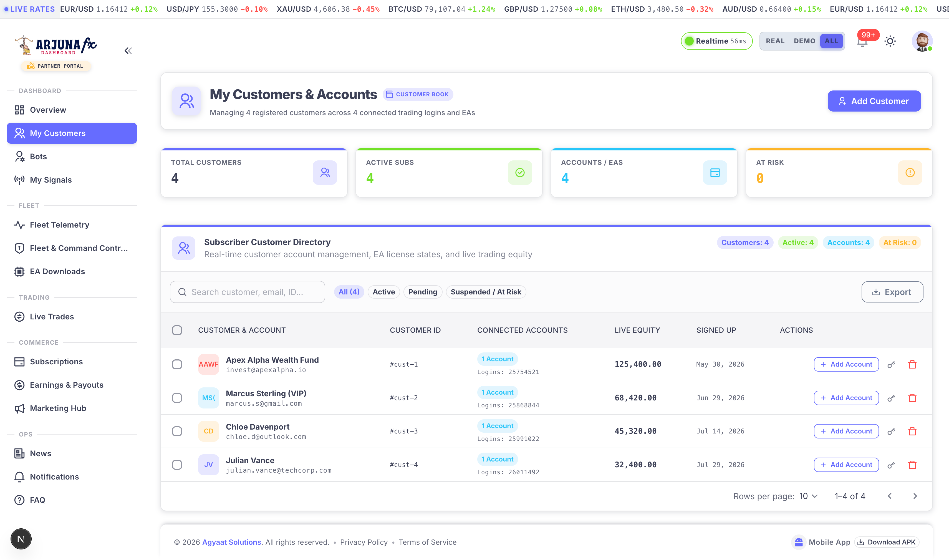Delete Apex Alpha Wealth Fund with trash icon

[x=912, y=365]
